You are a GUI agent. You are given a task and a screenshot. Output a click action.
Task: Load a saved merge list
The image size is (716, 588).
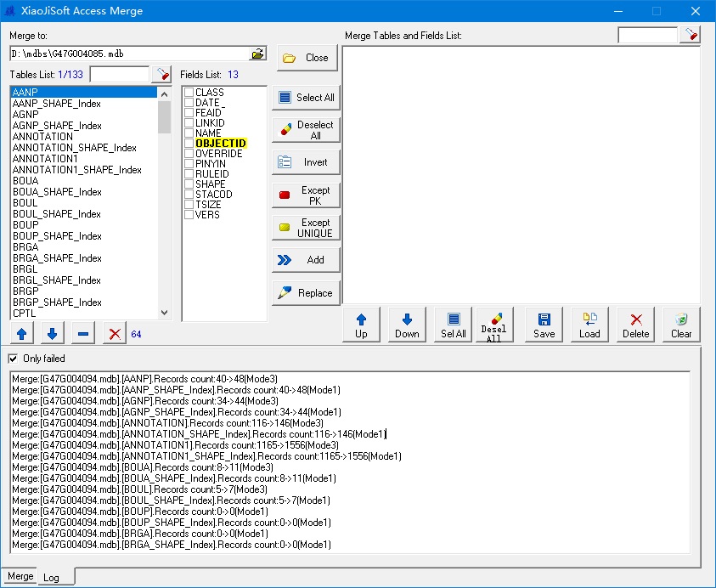pyautogui.click(x=589, y=325)
